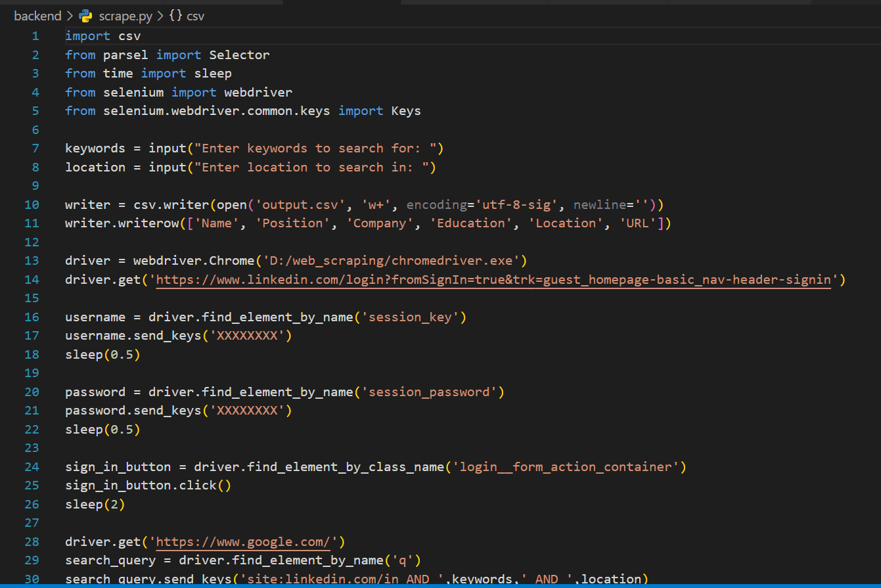This screenshot has height=588, width=881.
Task: Click the 'Position' header string
Action: point(292,223)
